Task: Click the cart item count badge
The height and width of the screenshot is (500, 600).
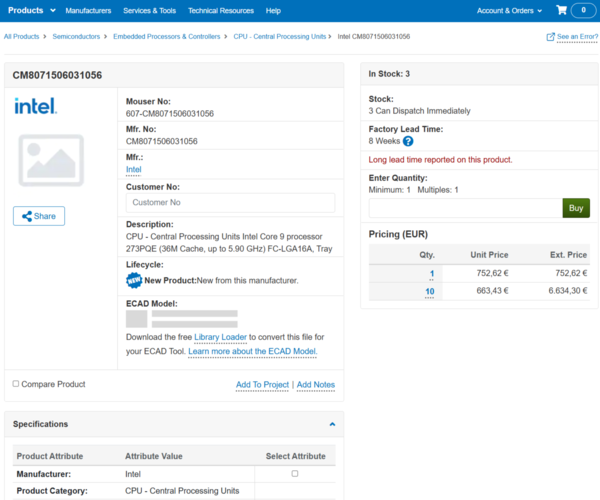Action: pos(583,10)
